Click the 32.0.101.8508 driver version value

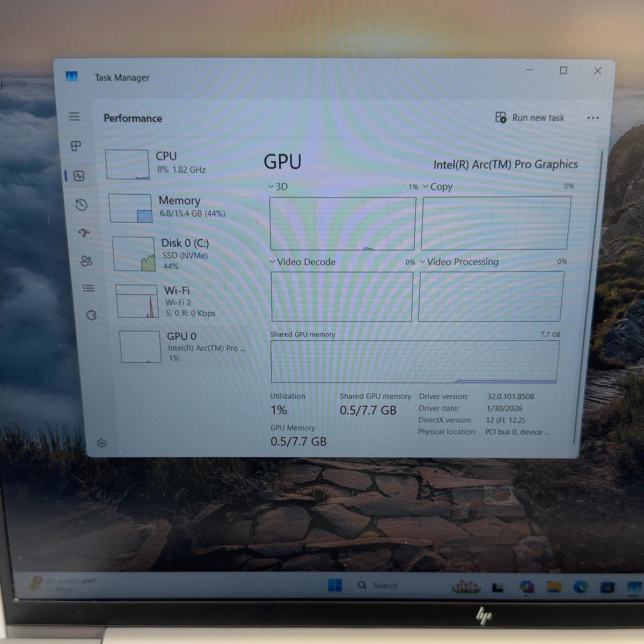(510, 397)
